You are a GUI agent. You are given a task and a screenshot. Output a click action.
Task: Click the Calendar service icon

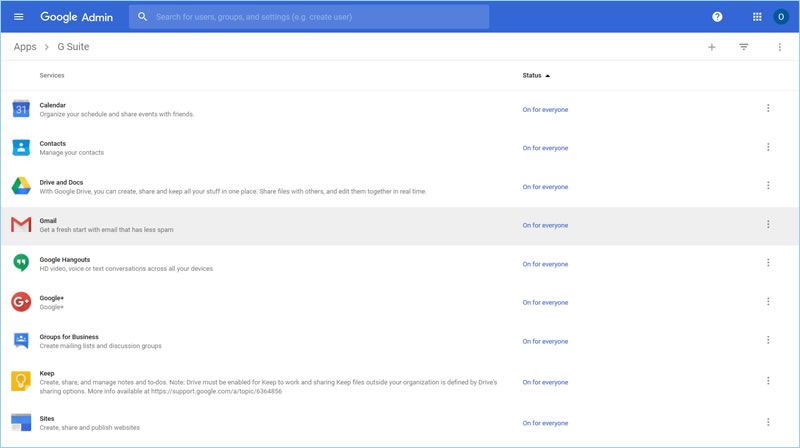pos(21,109)
